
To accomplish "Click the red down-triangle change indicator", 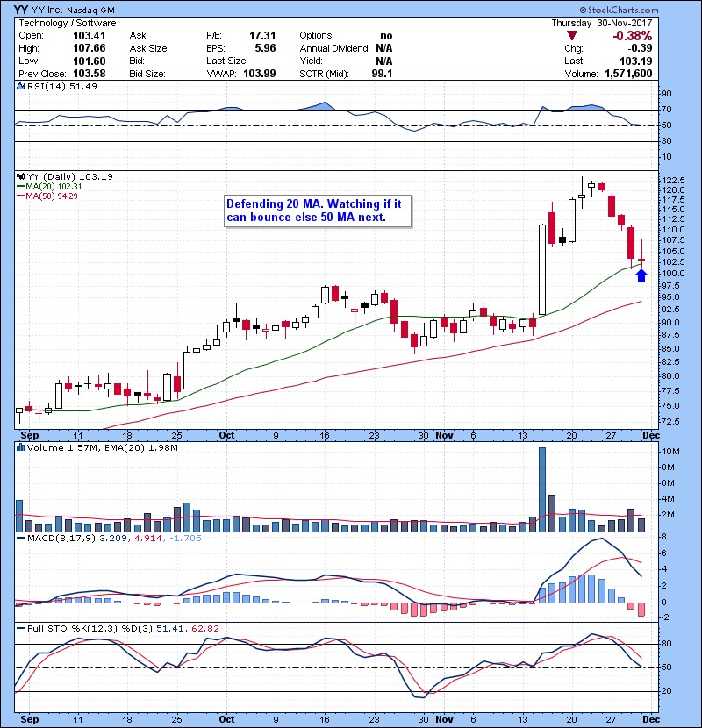I will click(x=572, y=36).
